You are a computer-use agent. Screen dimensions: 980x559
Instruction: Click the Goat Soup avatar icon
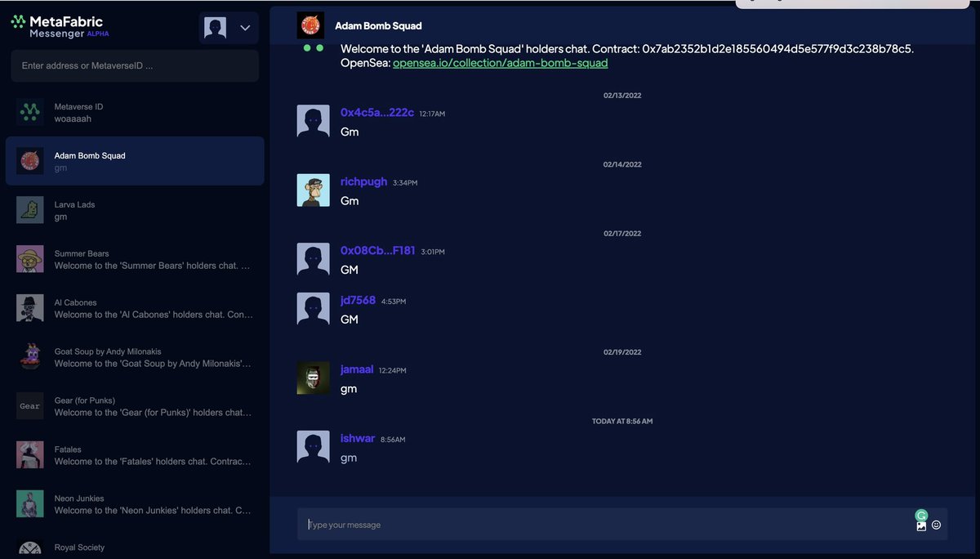coord(30,357)
